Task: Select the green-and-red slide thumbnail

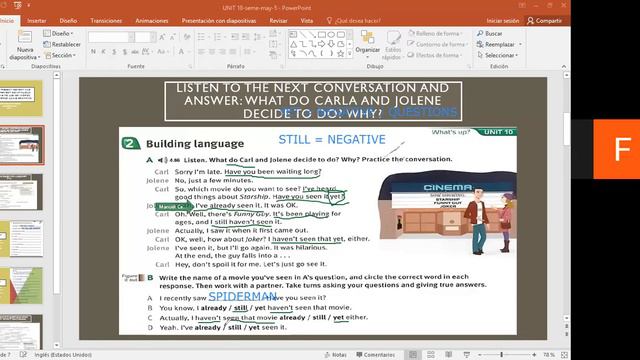Action: pos(22,285)
